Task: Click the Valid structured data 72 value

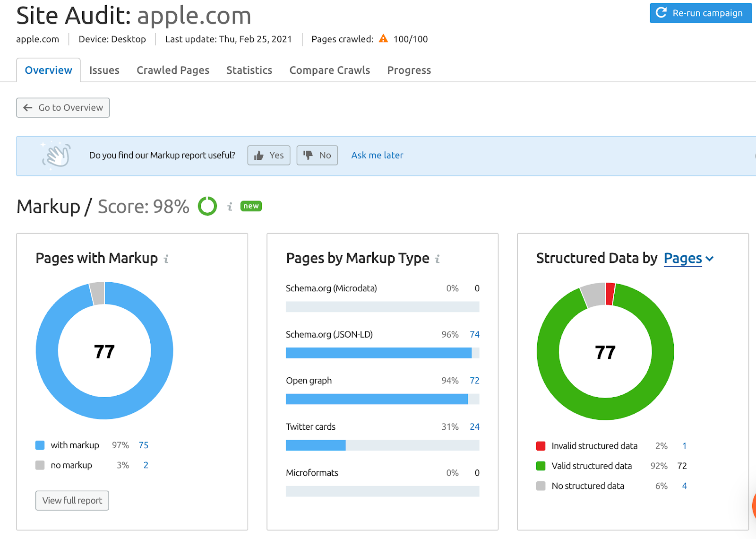Action: click(682, 466)
